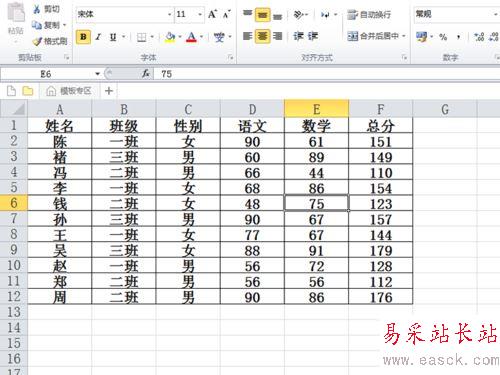Click the name cell 吴

[60, 250]
